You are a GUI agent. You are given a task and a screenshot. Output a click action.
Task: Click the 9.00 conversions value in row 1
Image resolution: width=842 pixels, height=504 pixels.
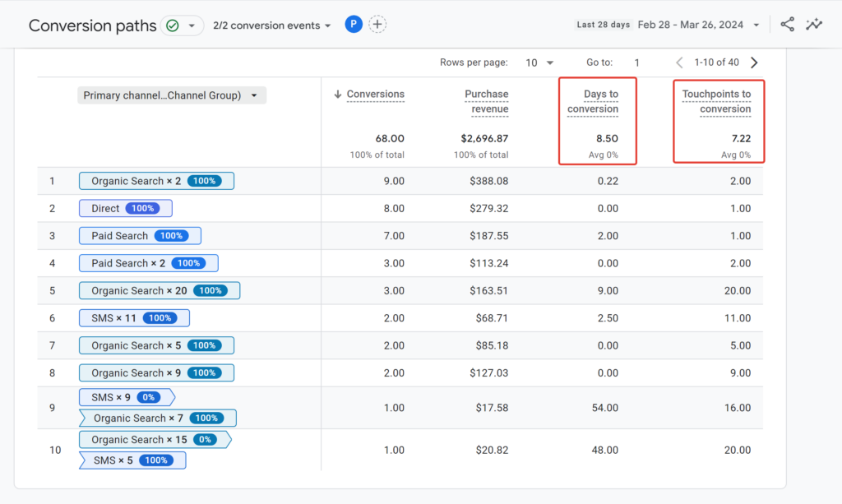pos(394,181)
